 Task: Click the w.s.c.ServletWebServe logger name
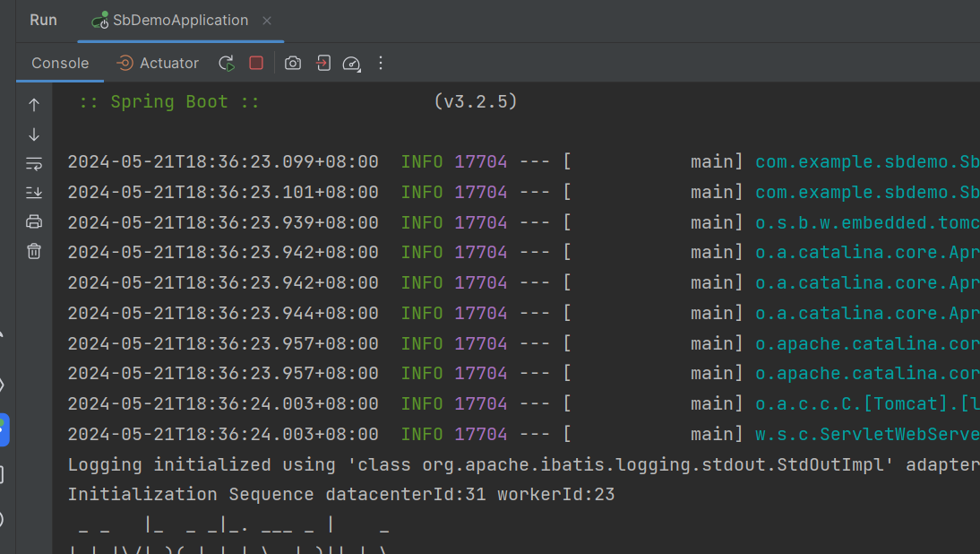(x=867, y=435)
